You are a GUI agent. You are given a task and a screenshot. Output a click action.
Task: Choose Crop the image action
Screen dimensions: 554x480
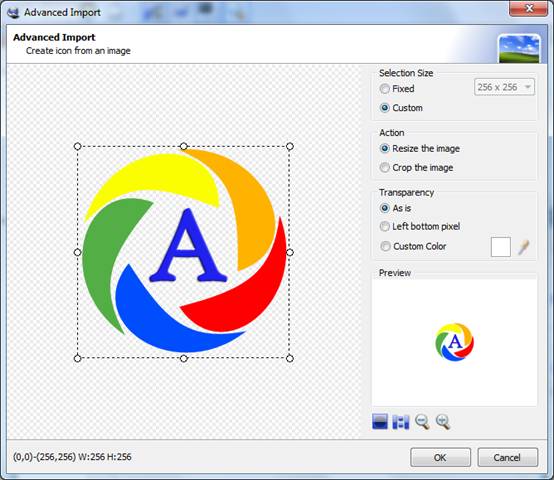(x=385, y=167)
